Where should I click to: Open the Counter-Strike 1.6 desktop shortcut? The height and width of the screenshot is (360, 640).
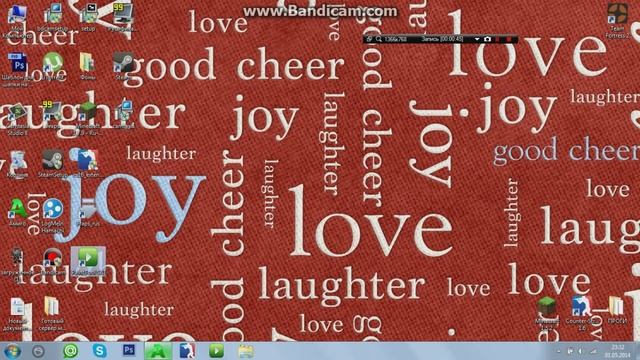(x=582, y=313)
